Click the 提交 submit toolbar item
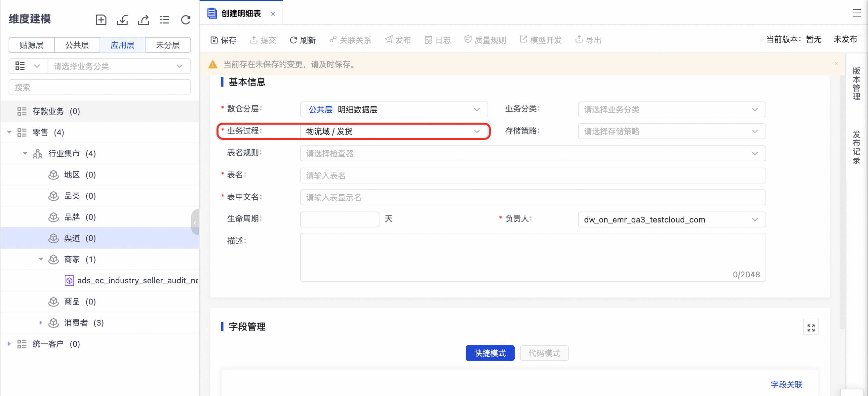Viewport: 868px width, 396px height. coord(263,40)
